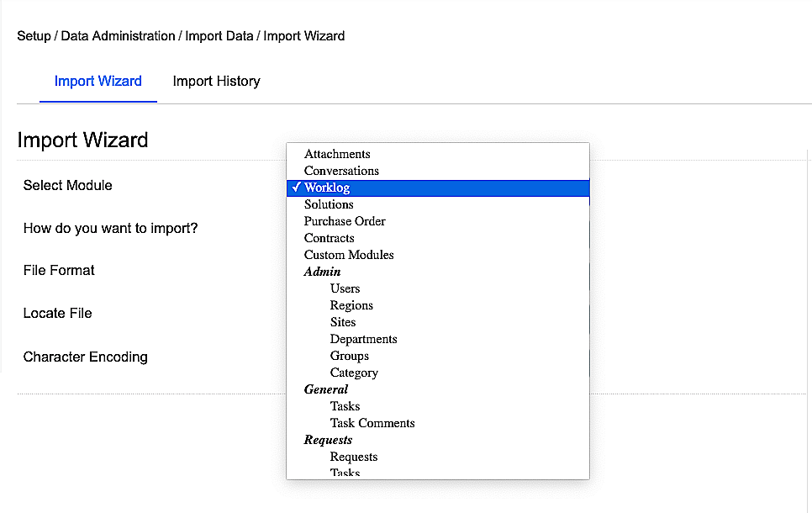812x513 pixels.
Task: Choose the Purchase Order module
Action: click(x=345, y=221)
